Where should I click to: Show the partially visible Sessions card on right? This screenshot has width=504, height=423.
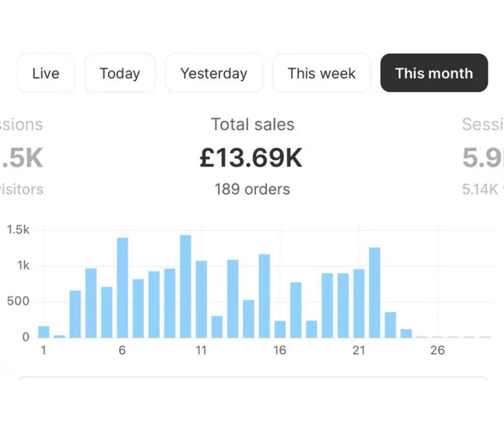[483, 156]
